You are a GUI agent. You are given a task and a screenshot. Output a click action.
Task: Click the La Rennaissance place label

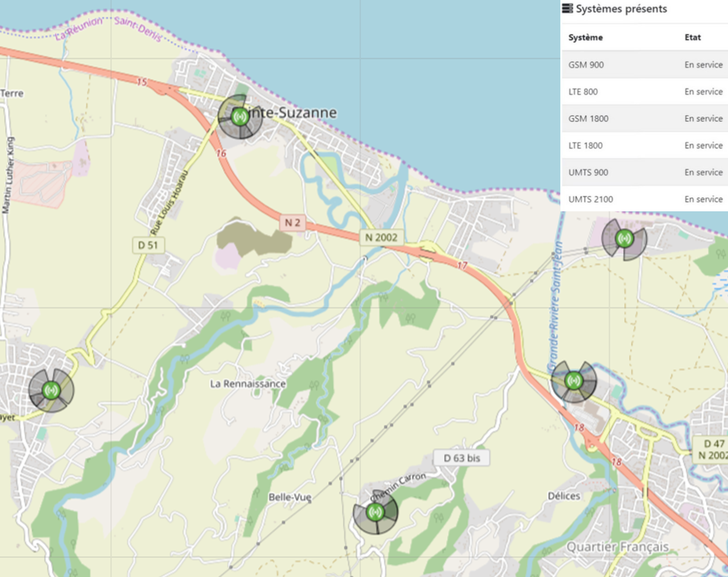[248, 384]
